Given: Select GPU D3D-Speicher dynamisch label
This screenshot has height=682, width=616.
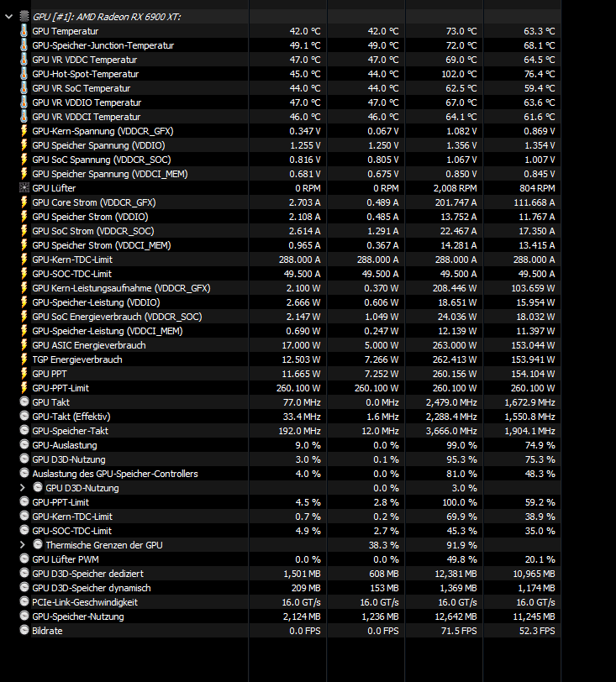Looking at the screenshot, I should (x=92, y=588).
